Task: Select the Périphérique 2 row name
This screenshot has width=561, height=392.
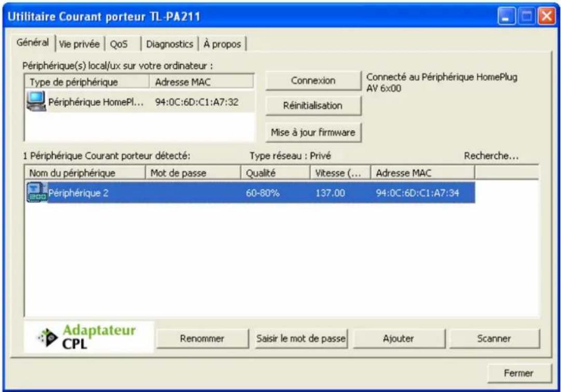Action: click(78, 193)
